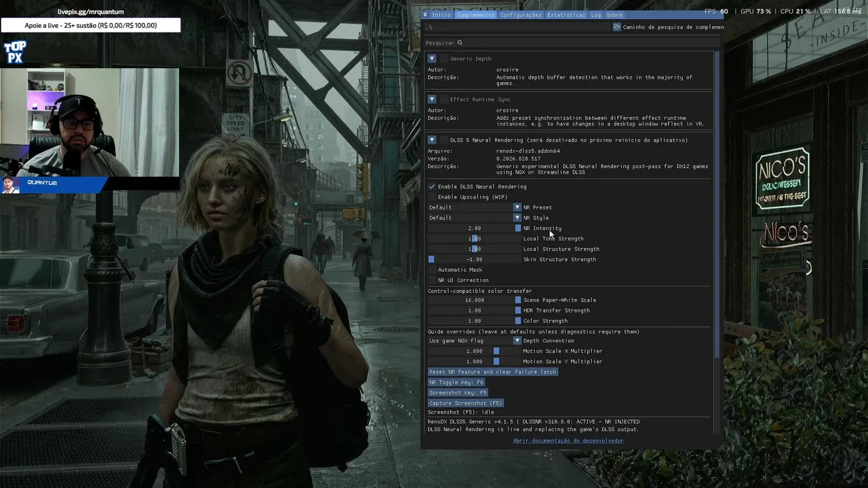This screenshot has width=868, height=488.
Task: Click the livepix.gg/mrquantum text
Action: pos(91,12)
